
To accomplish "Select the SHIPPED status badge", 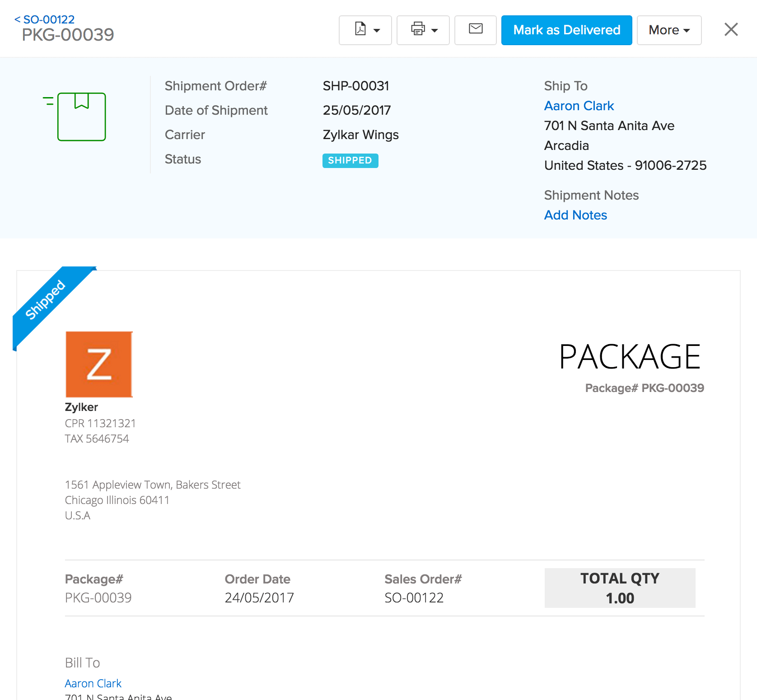I will click(350, 160).
